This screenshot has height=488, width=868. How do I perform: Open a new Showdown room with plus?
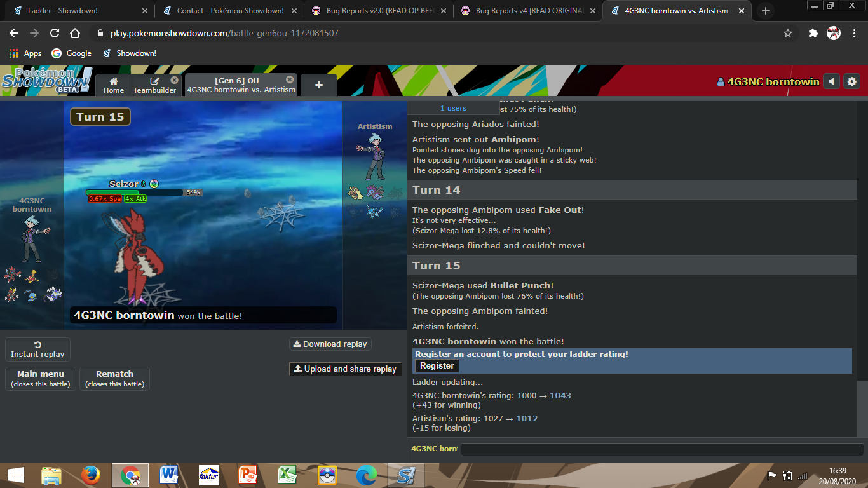click(319, 85)
